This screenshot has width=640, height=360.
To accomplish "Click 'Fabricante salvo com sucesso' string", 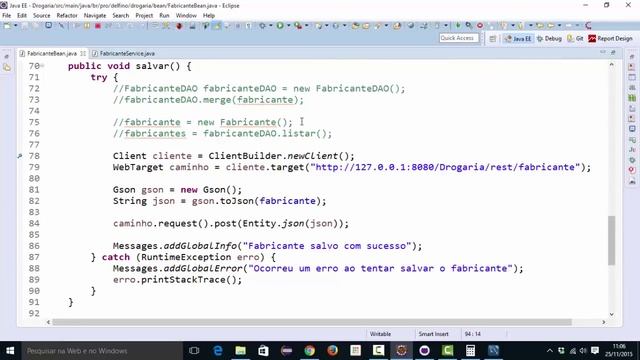I will point(327,246).
